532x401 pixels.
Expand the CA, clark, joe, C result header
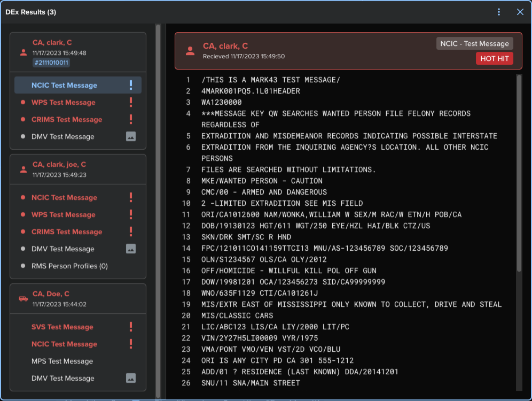(x=59, y=164)
